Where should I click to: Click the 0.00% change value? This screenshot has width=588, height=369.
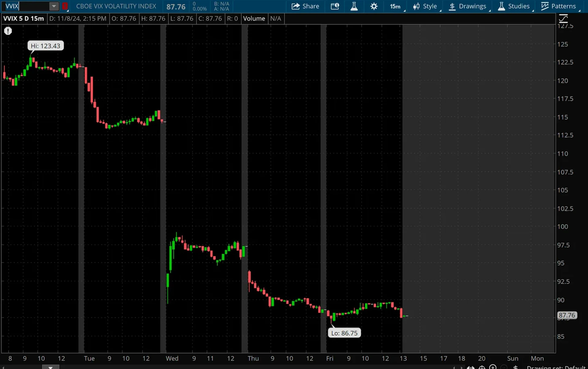200,9
